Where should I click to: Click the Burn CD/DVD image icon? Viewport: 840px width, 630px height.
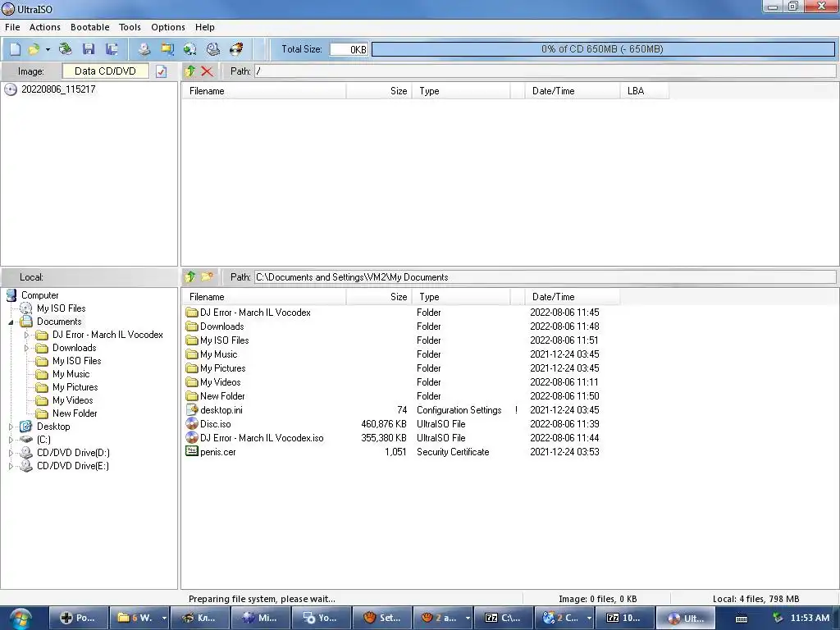point(236,49)
